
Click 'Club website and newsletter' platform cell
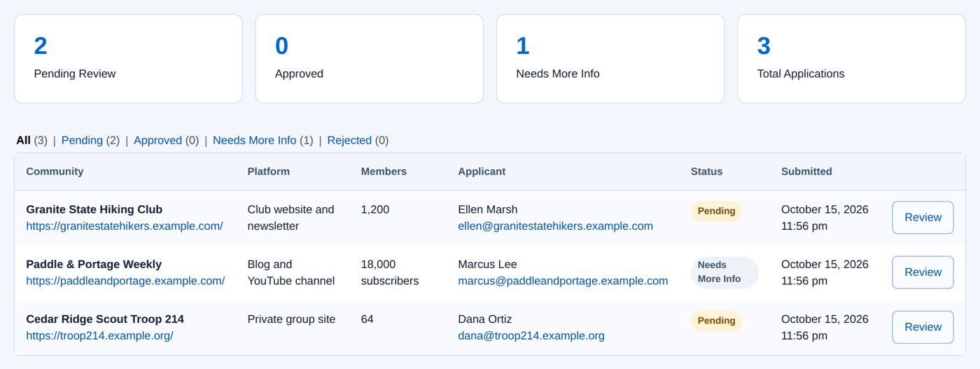(290, 218)
